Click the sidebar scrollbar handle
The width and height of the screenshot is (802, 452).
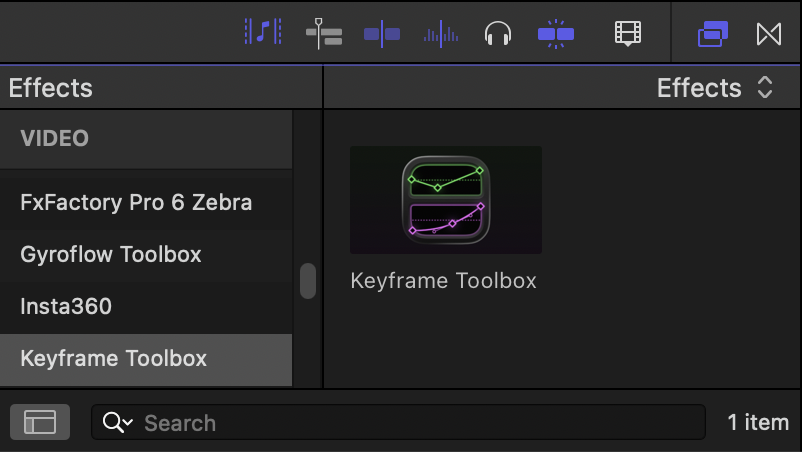(308, 281)
